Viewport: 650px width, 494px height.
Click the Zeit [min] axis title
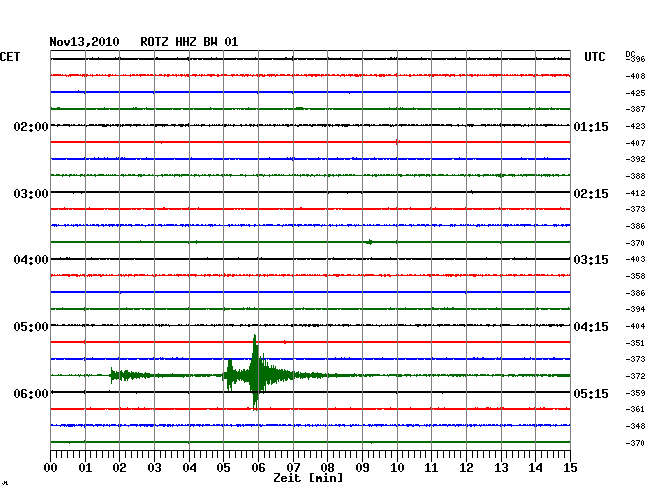click(x=308, y=478)
